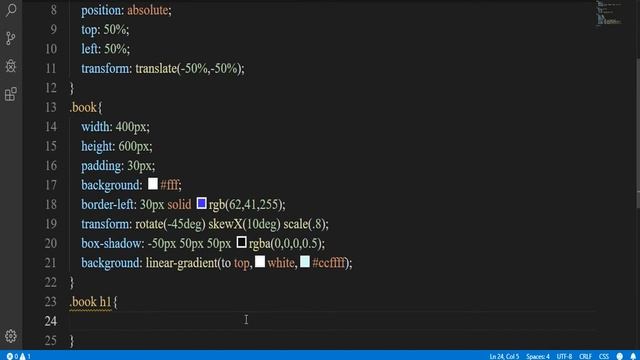640x360 pixels.
Task: Click closing brace on line 25
Action: pos(72,340)
